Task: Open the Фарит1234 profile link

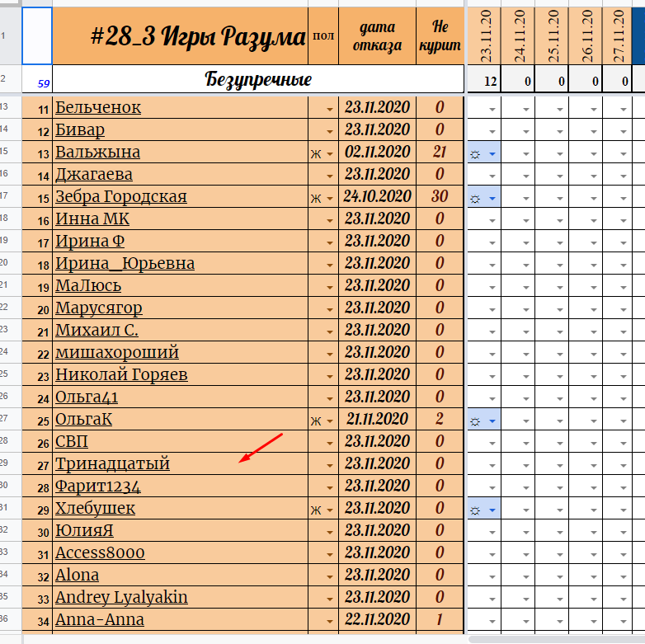Action: (98, 486)
